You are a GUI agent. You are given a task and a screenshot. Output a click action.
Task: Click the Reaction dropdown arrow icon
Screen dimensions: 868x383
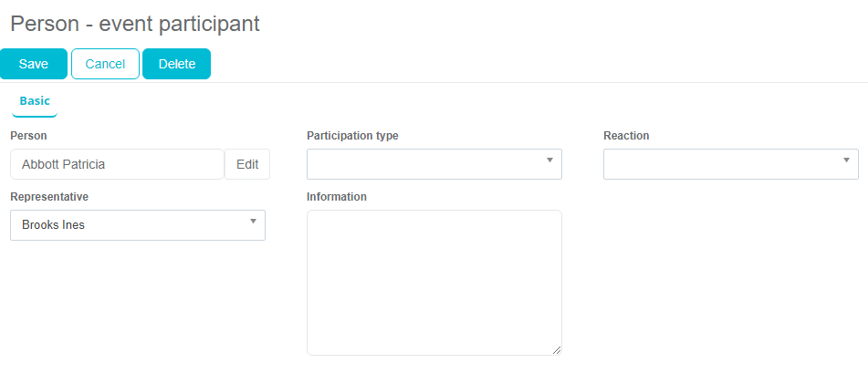pyautogui.click(x=846, y=160)
